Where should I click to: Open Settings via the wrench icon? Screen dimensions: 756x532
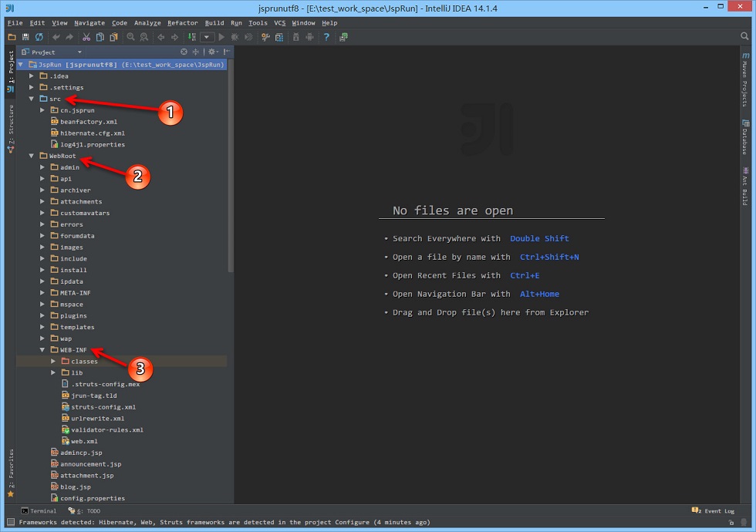click(x=265, y=37)
